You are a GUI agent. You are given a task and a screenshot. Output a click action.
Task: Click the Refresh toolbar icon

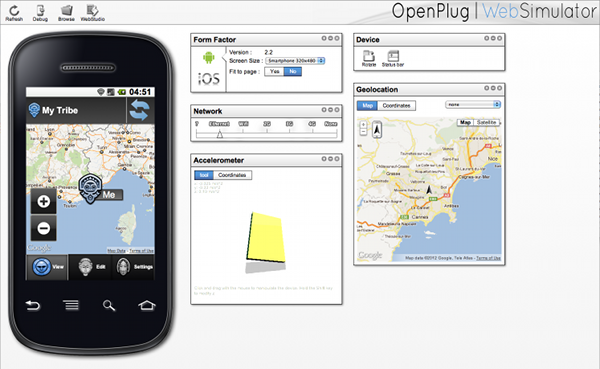tap(14, 13)
